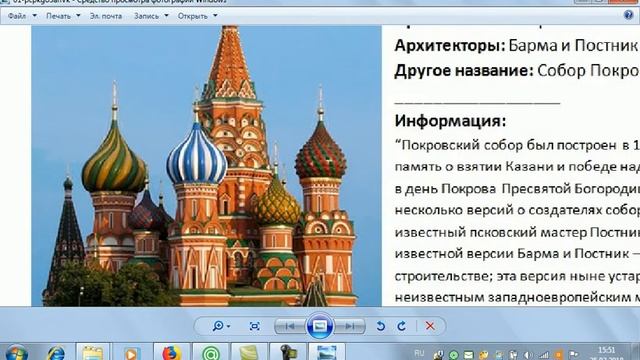The height and width of the screenshot is (360, 640).
Task: Click the green round tray icon
Action: coord(453,355)
